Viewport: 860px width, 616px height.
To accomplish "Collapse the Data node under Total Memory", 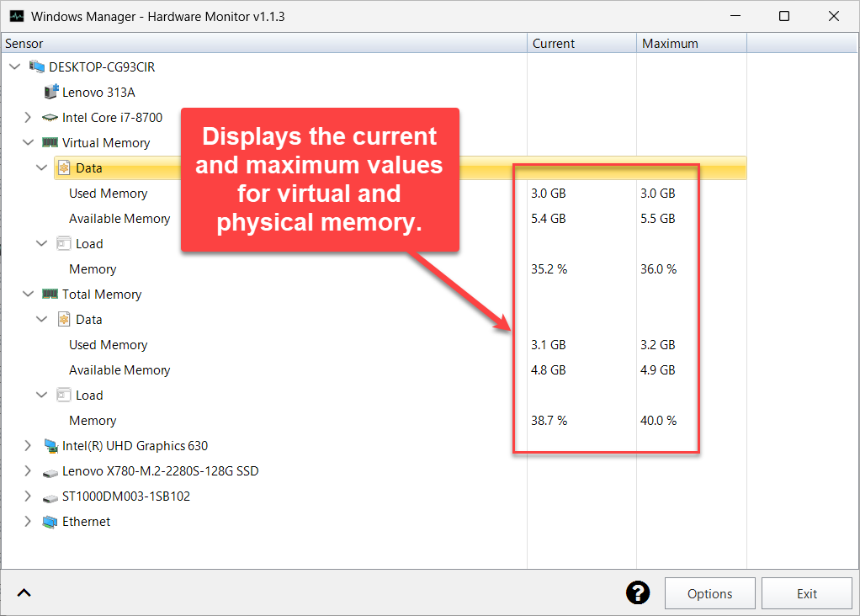I will coord(42,319).
